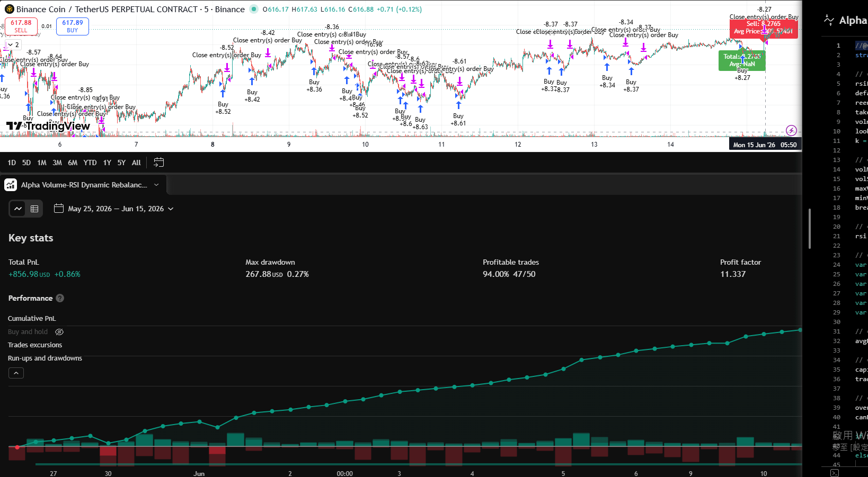Select the 1Y time range

click(107, 163)
